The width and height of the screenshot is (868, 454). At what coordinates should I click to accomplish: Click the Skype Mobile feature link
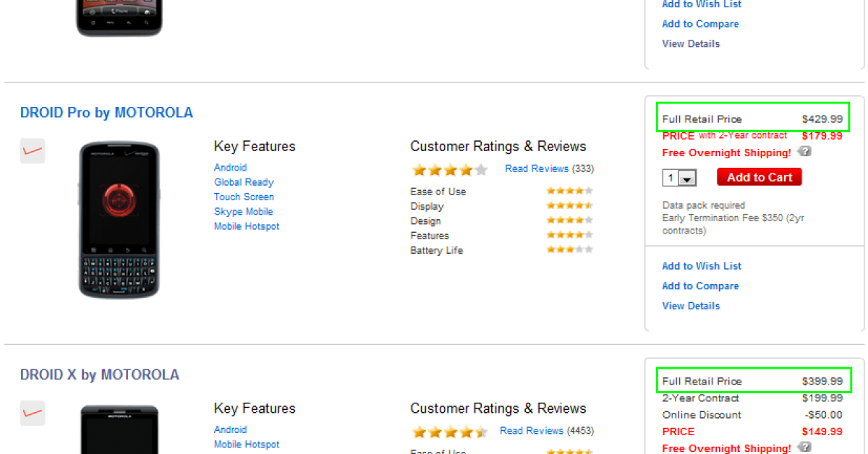[x=243, y=212]
